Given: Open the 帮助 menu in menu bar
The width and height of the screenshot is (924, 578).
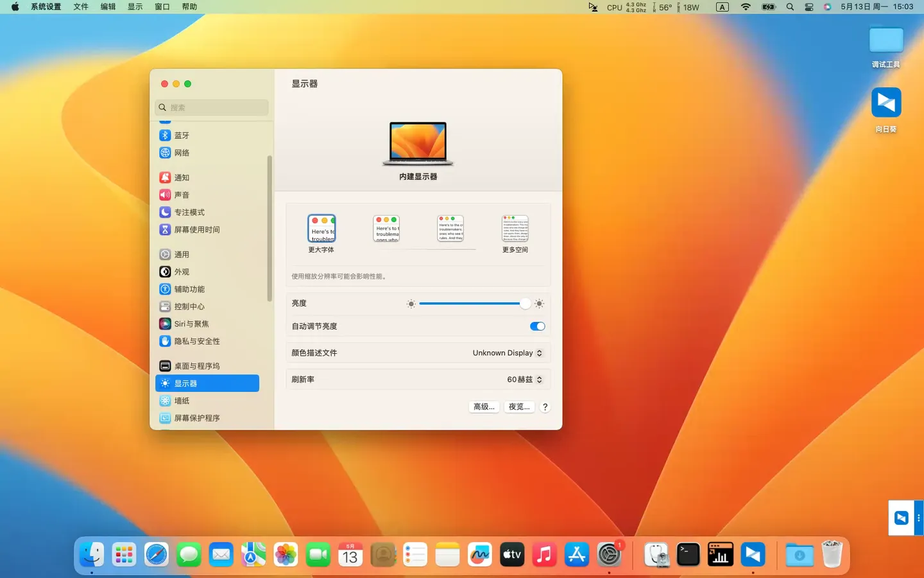Looking at the screenshot, I should coord(189,6).
